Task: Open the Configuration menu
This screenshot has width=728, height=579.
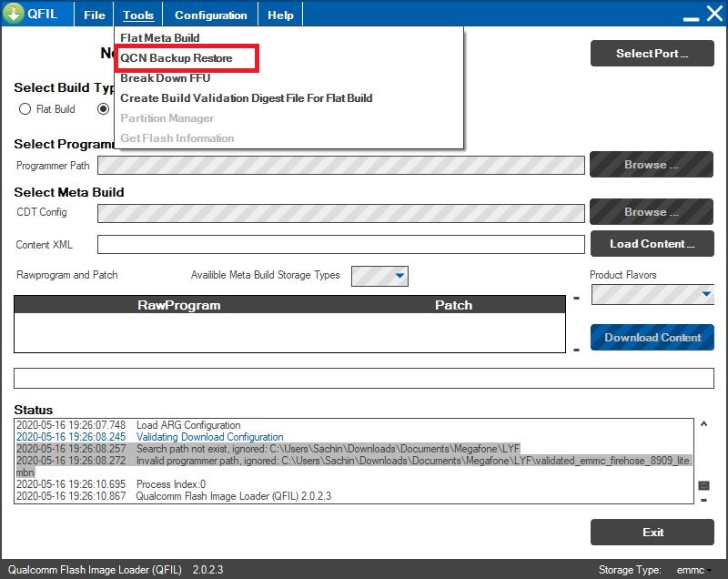Action: [x=210, y=15]
